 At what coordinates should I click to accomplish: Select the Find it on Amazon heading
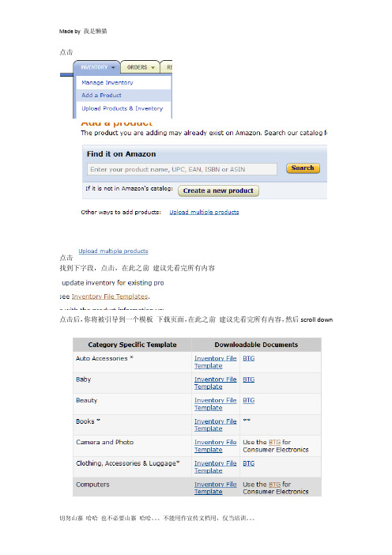pyautogui.click(x=122, y=154)
